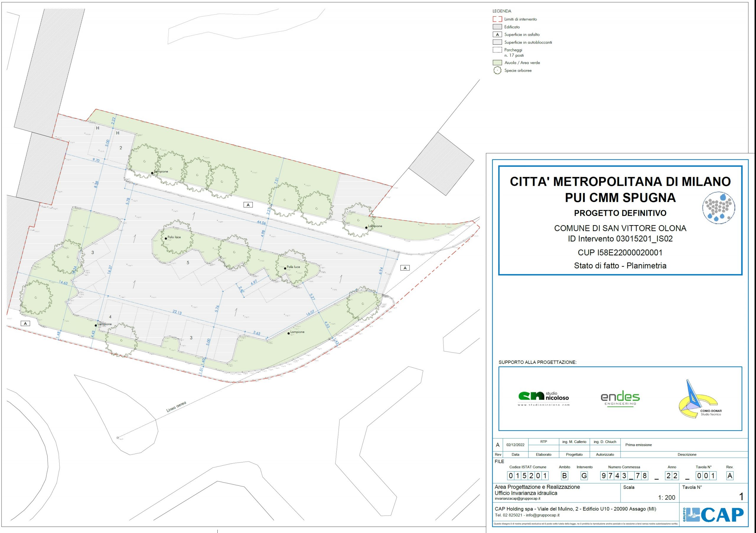Viewport: 756px width, 533px height.
Task: Select the Specie arboree tree symbol in legend
Action: [x=497, y=71]
